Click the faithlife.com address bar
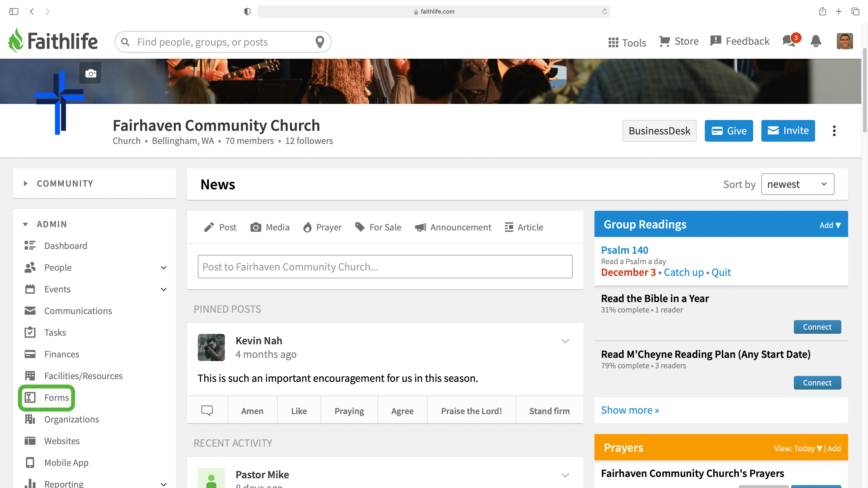This screenshot has width=868, height=488. click(434, 12)
